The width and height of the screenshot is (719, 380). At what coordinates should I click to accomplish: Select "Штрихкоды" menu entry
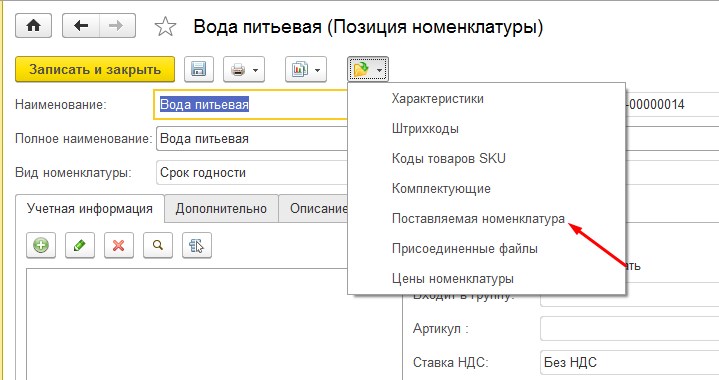(x=425, y=129)
